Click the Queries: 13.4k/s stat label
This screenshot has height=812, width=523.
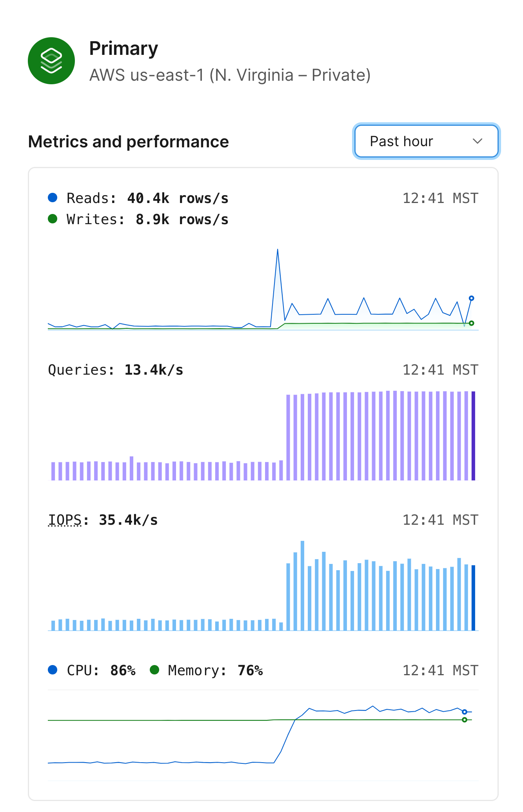click(x=116, y=369)
